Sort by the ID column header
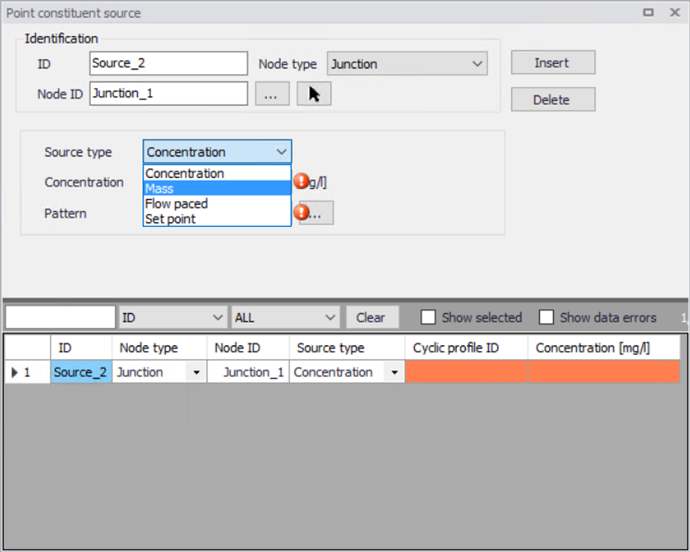690x552 pixels. [x=81, y=348]
